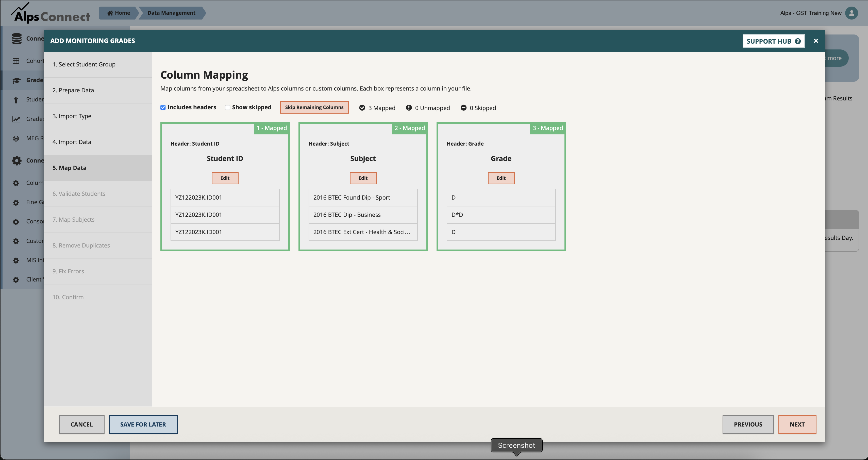Image resolution: width=868 pixels, height=460 pixels.
Task: Edit the Grade column mapping
Action: [x=501, y=178]
